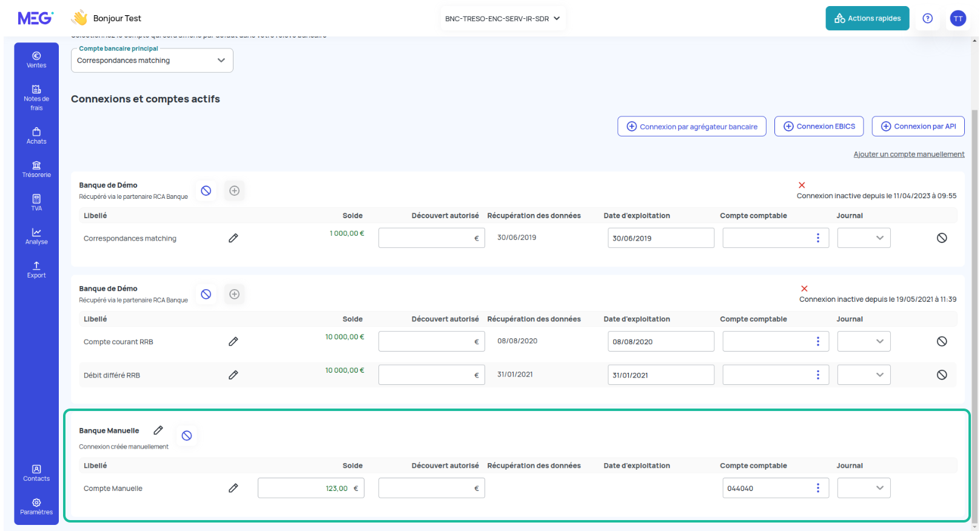The width and height of the screenshot is (980, 531).
Task: Open Notes de frais section
Action: click(36, 98)
